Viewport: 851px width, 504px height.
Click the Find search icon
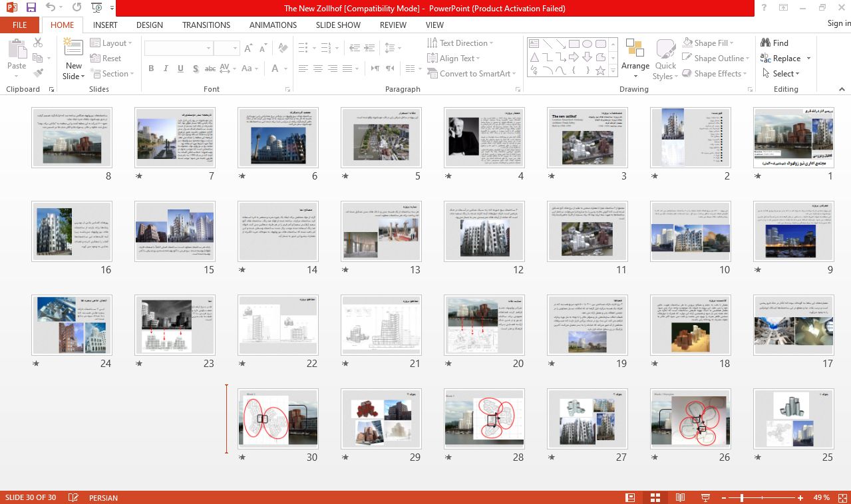point(774,43)
